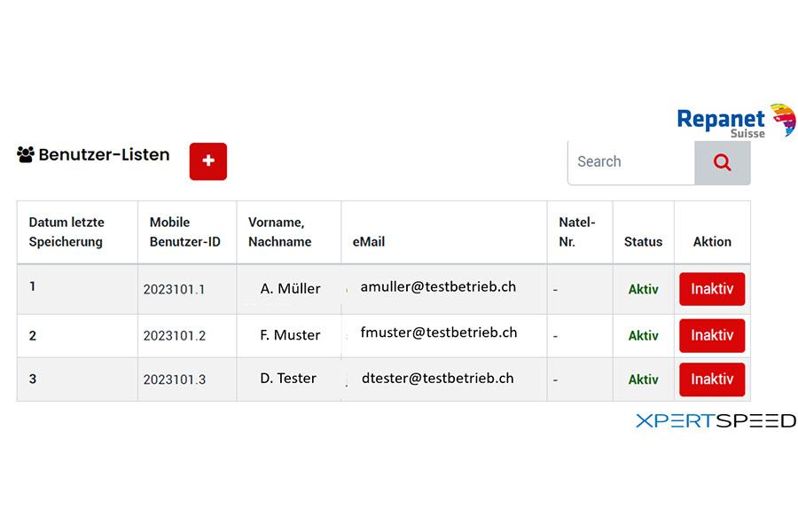Click the Natel-Nr. column header
798x532 pixels.
[x=577, y=231]
